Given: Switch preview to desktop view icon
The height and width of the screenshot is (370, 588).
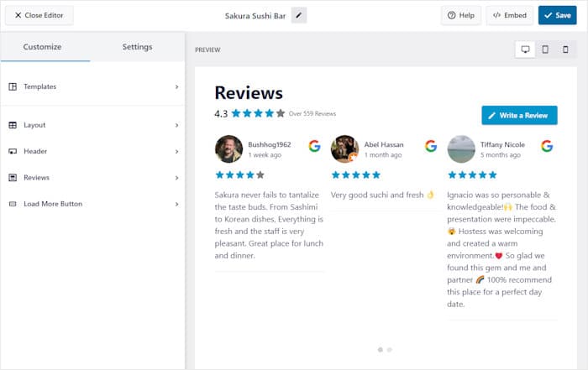Looking at the screenshot, I should point(525,50).
